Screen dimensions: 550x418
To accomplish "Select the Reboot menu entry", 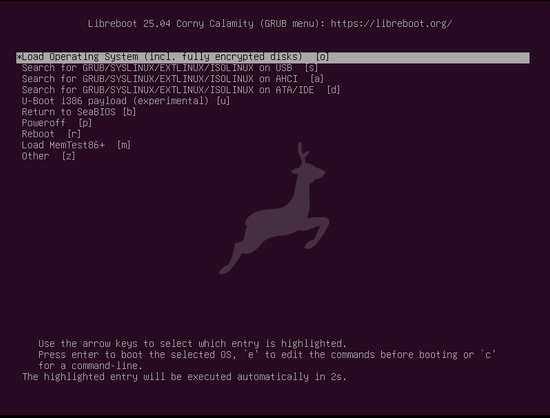I will click(x=51, y=134).
